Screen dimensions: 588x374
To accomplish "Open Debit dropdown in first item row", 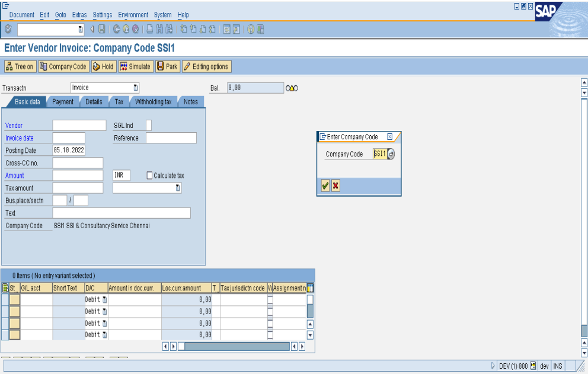I will (105, 300).
